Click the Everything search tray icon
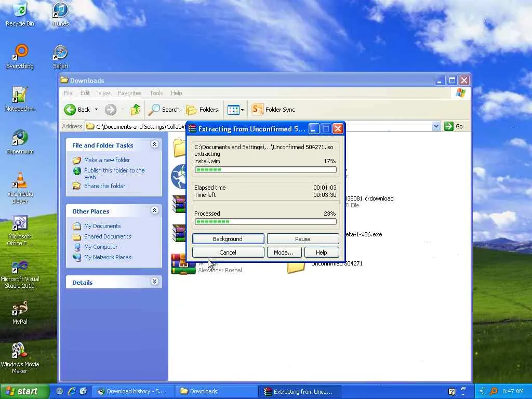Viewport: 532px width, 399px height. tap(494, 391)
